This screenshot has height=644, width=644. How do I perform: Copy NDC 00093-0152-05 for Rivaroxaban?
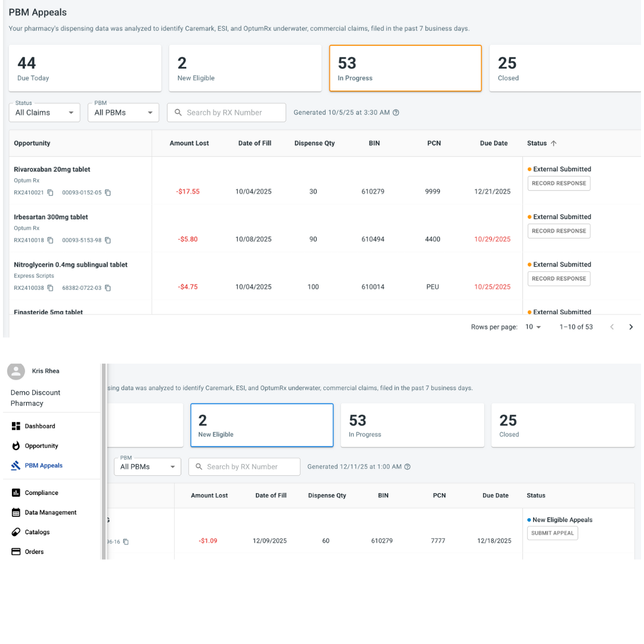108,193
